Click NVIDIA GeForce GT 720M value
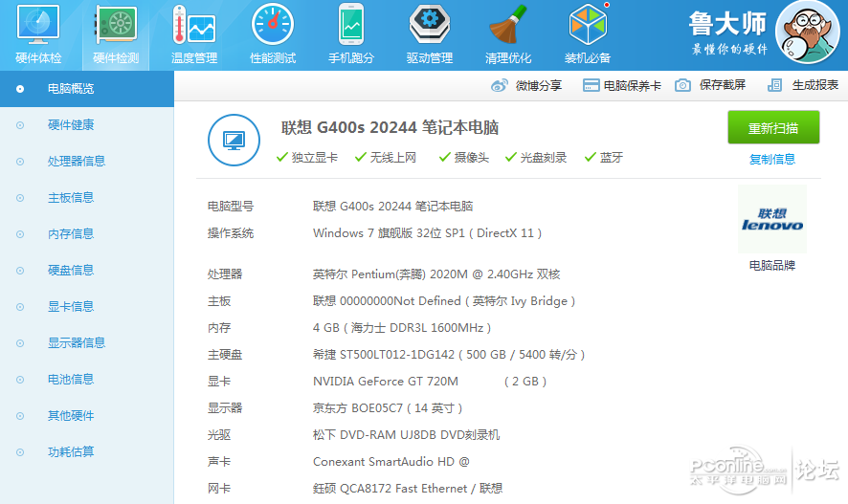Screen dimensions: 848x504 [x=430, y=382]
